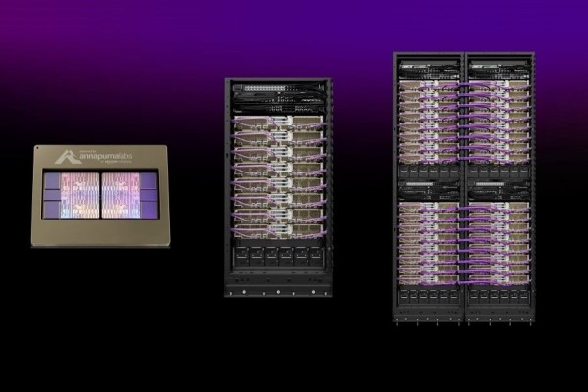Select the right cabinet of the double rack
This screenshot has height=392, width=588.
click(x=500, y=186)
